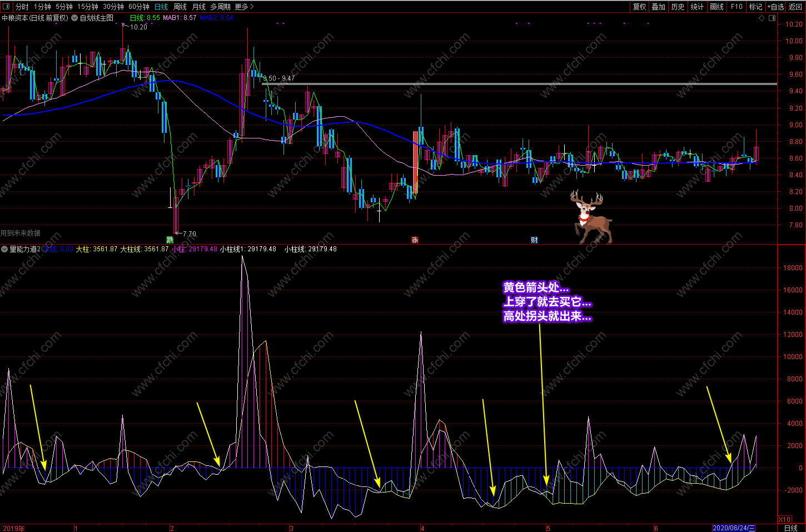Click the diamond marker icon near price axis
The height and width of the screenshot is (532, 806).
[x=762, y=18]
